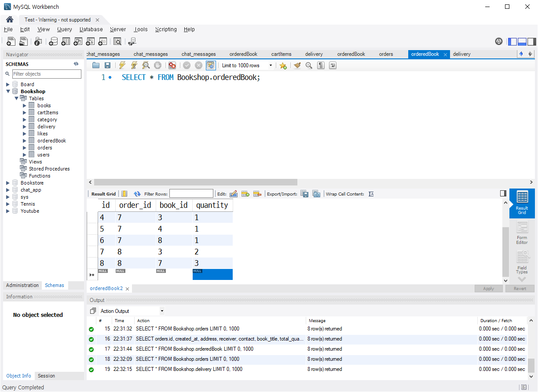The image size is (538, 392).
Task: Search table data icon in main toolbar
Action: 117,41
